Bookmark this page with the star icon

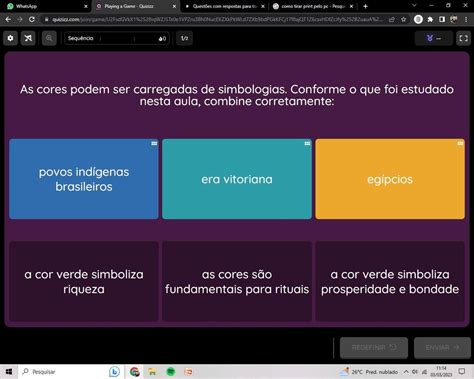point(403,19)
